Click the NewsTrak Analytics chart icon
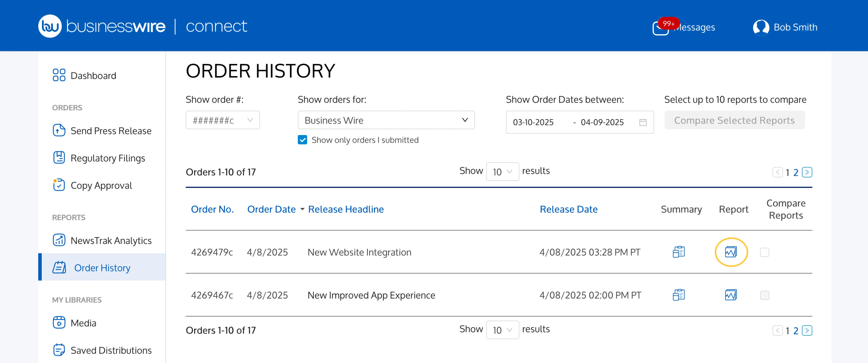This screenshot has height=363, width=868. [x=59, y=240]
